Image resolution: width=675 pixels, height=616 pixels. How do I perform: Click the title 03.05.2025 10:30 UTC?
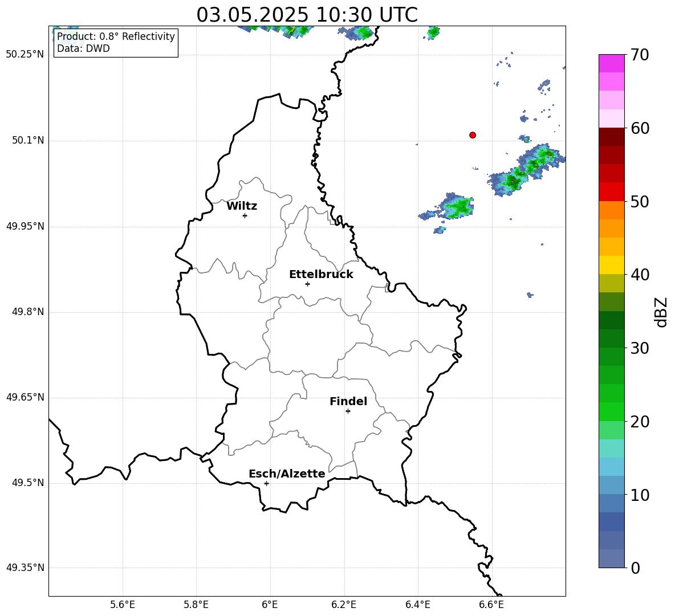tap(307, 15)
